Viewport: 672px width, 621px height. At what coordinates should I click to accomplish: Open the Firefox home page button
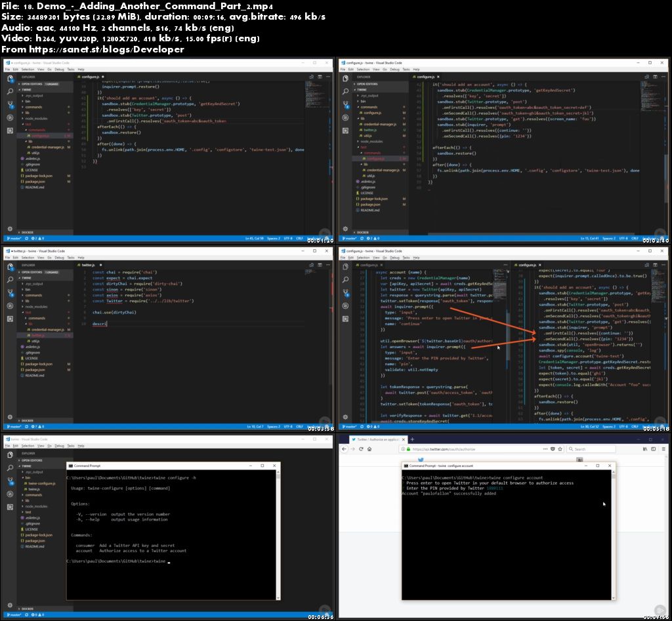(369, 449)
